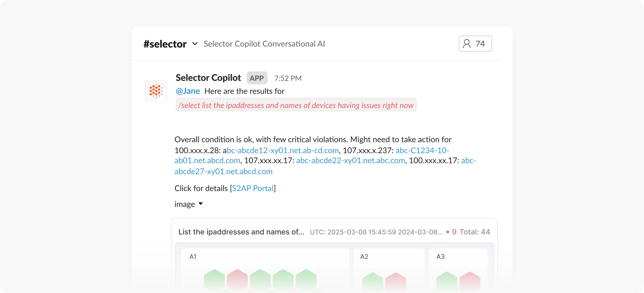This screenshot has height=293, width=644.
Task: Open link abc-abcde27-xy01.net.abcd.com
Action: point(223,171)
